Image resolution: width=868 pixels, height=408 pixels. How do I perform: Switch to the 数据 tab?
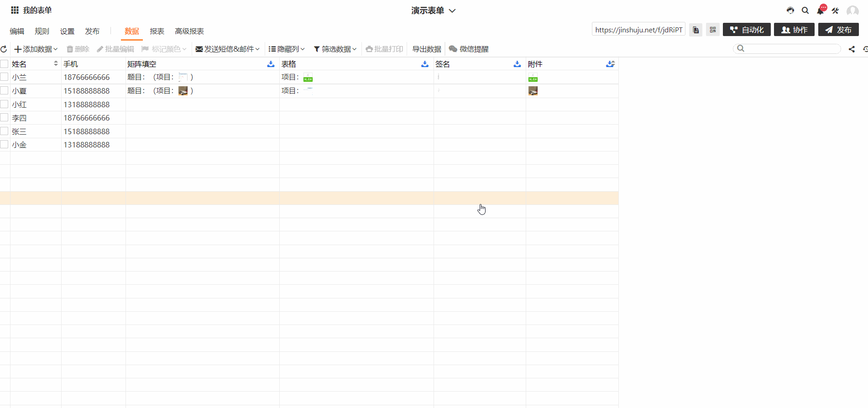click(132, 31)
